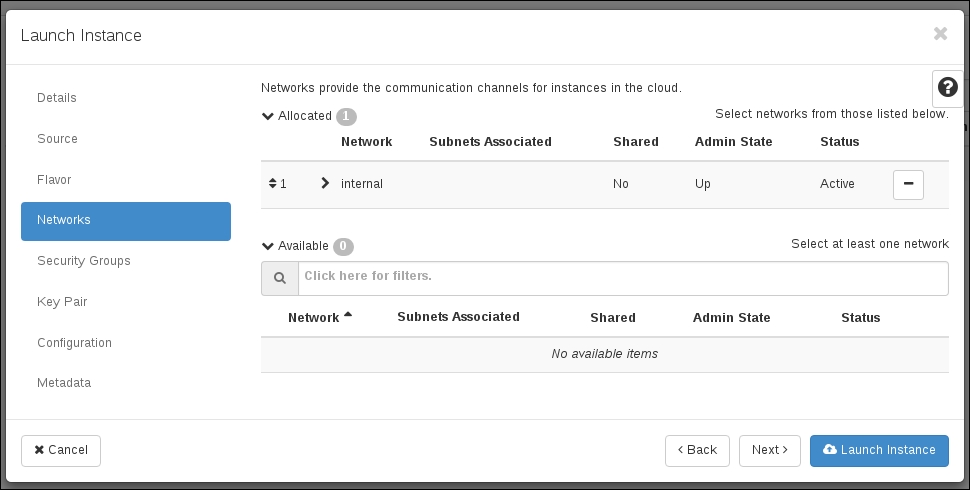The width and height of the screenshot is (970, 490).
Task: Open the help question mark icon
Action: [947, 88]
